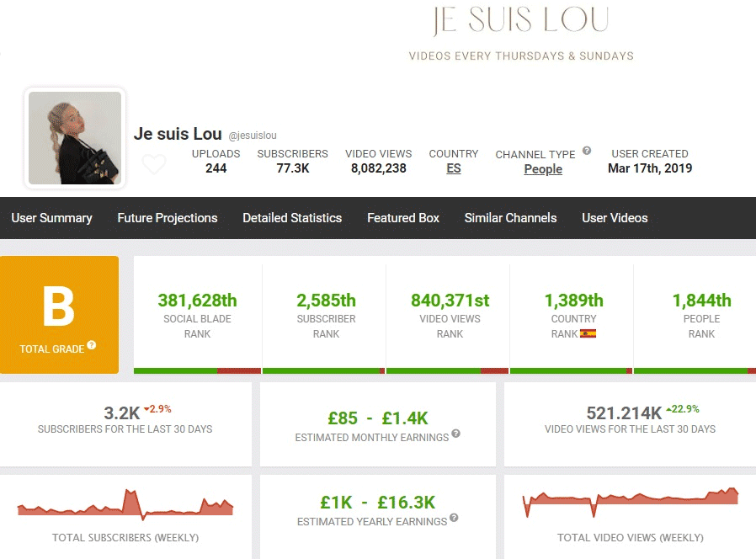Click the Total Subscribers weekly chart

point(125,505)
